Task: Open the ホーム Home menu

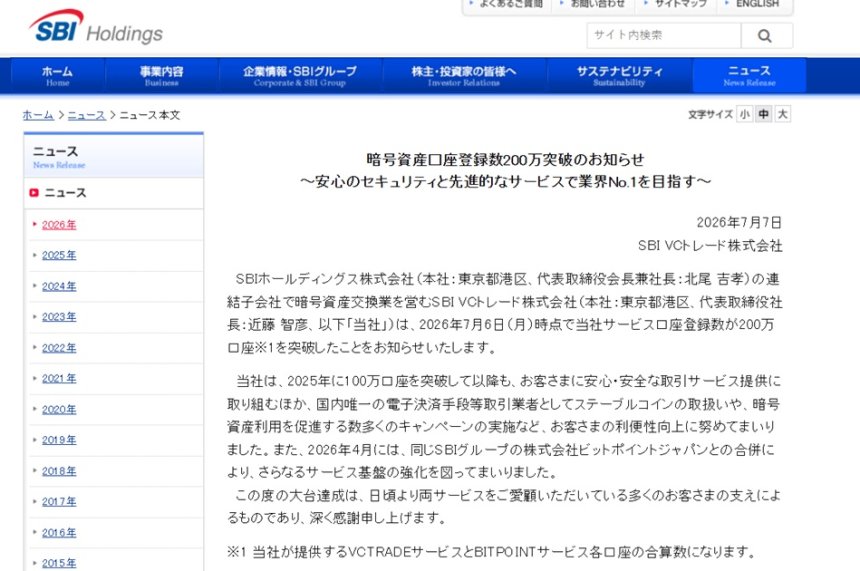Action: (x=58, y=76)
